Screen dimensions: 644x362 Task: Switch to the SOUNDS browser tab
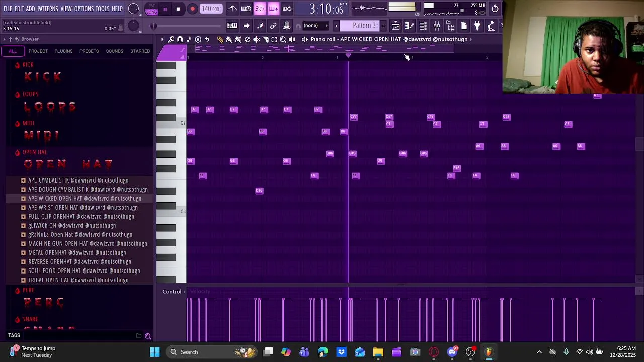pyautogui.click(x=114, y=51)
